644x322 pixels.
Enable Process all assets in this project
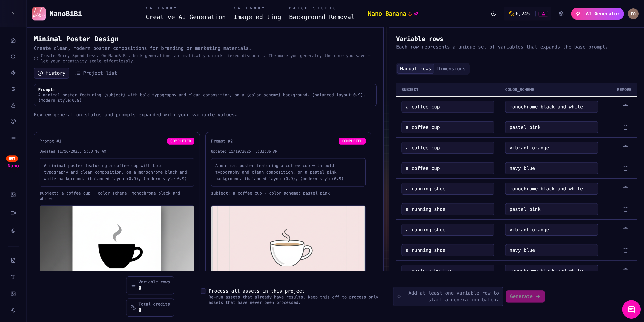coord(203,291)
